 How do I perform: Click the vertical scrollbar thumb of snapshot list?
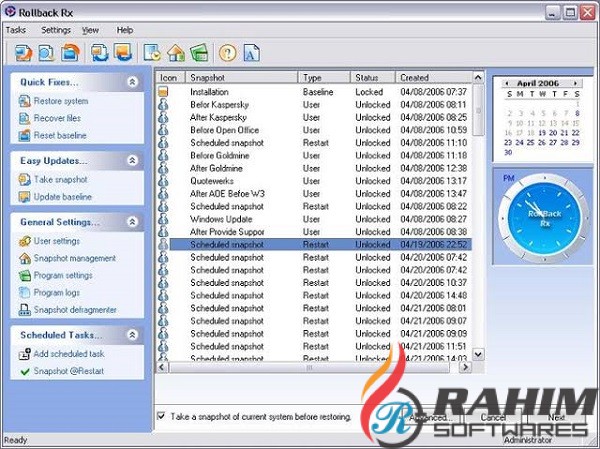point(478,110)
